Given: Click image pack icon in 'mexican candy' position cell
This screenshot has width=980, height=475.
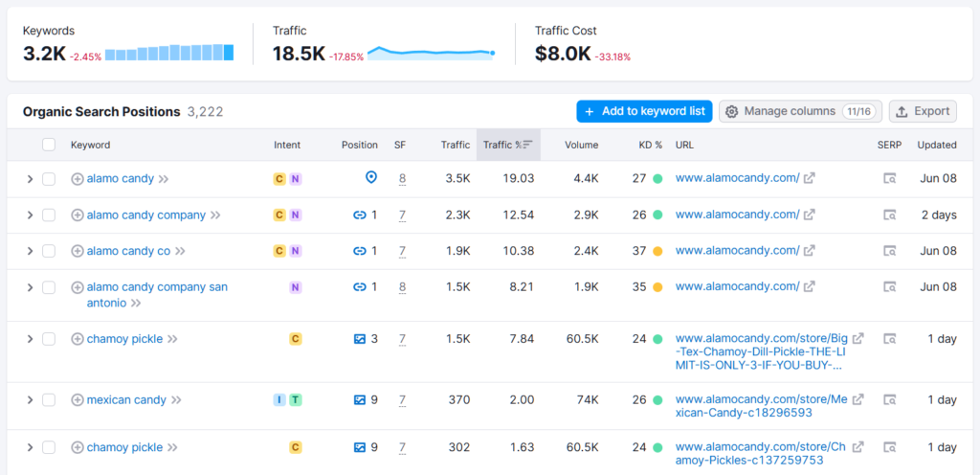Looking at the screenshot, I should (360, 400).
